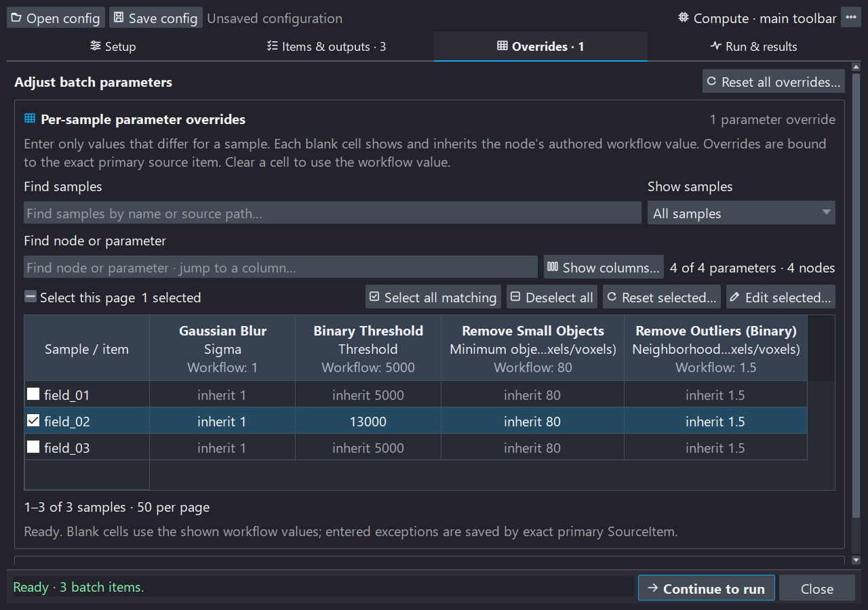Click field_01 Gaussian Blur inherit 1 cell
The width and height of the screenshot is (868, 610).
pyautogui.click(x=222, y=394)
